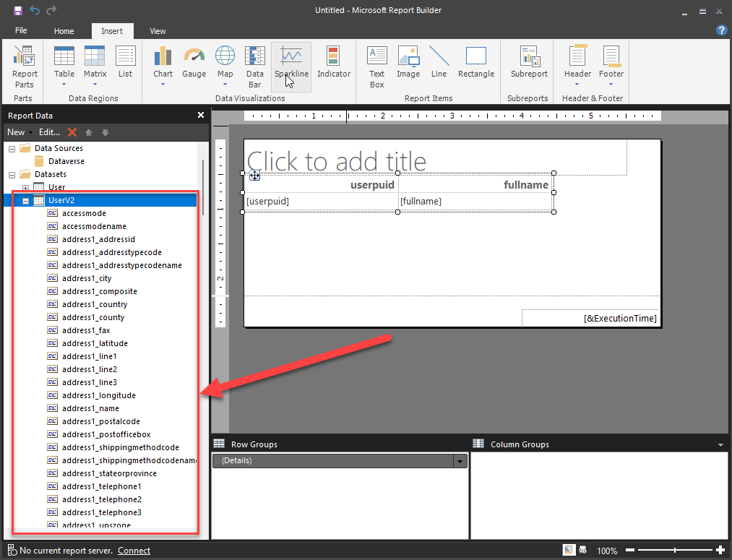The image size is (732, 560).
Task: Insert a Line item
Action: (439, 61)
